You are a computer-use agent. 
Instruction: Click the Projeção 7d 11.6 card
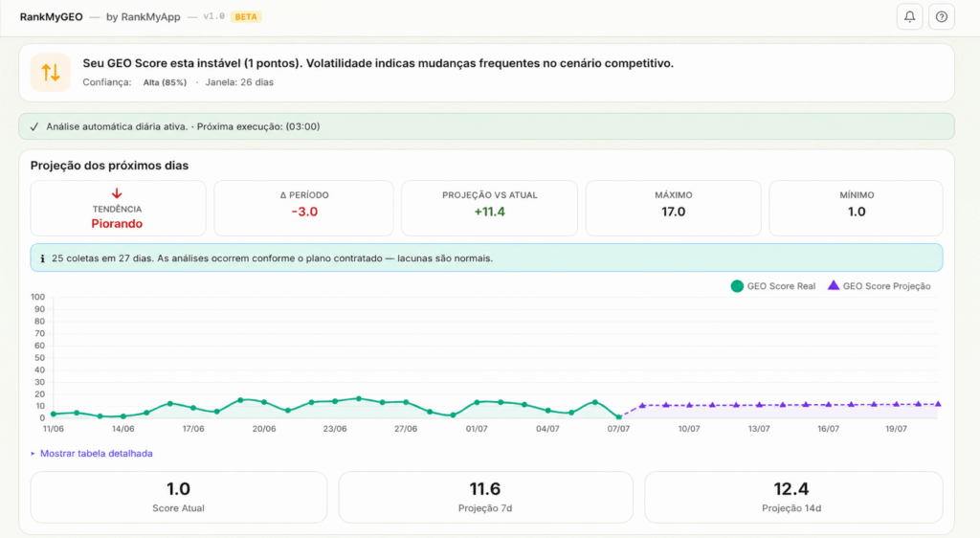click(485, 497)
